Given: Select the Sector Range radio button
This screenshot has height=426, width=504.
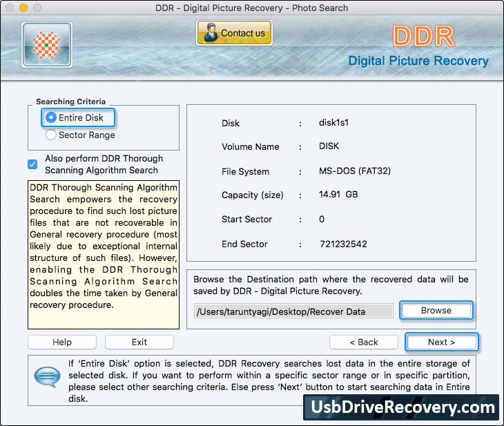Looking at the screenshot, I should coord(51,135).
